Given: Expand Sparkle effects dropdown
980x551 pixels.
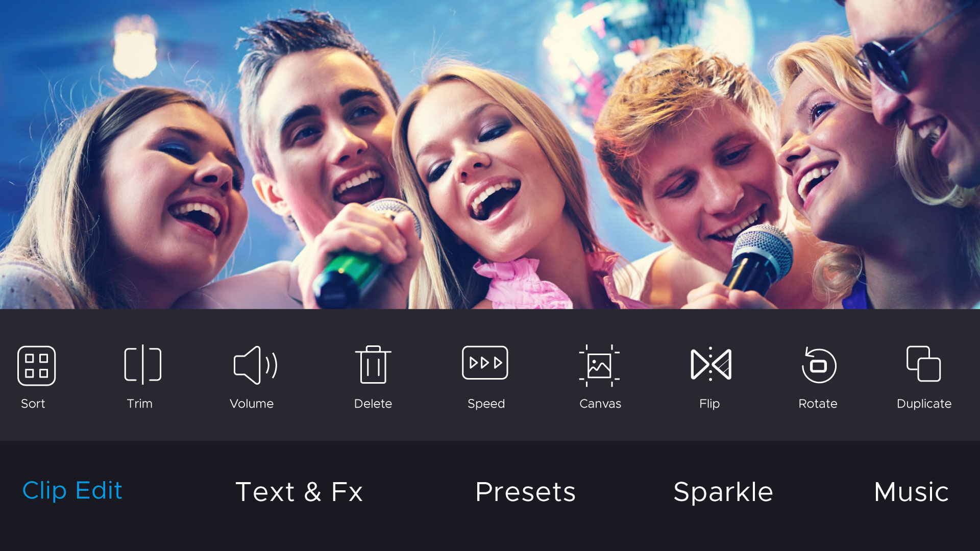Looking at the screenshot, I should click(724, 491).
